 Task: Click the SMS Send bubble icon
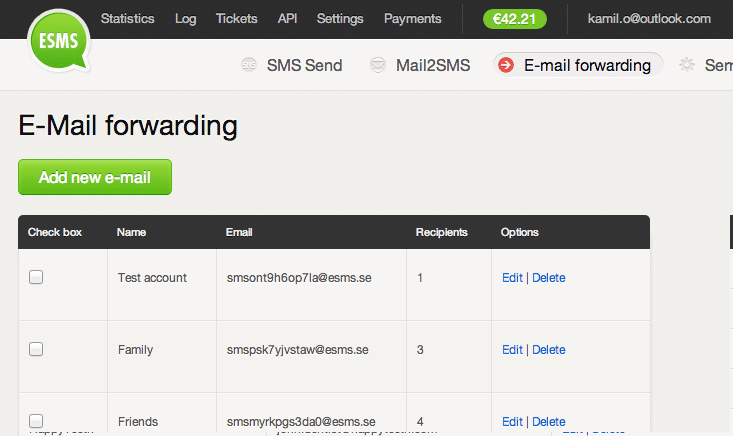click(x=249, y=65)
